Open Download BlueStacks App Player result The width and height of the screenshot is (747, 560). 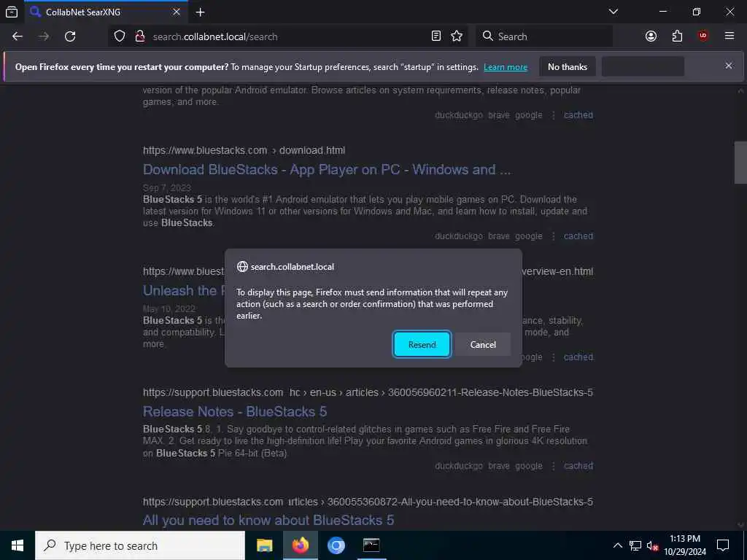327,169
